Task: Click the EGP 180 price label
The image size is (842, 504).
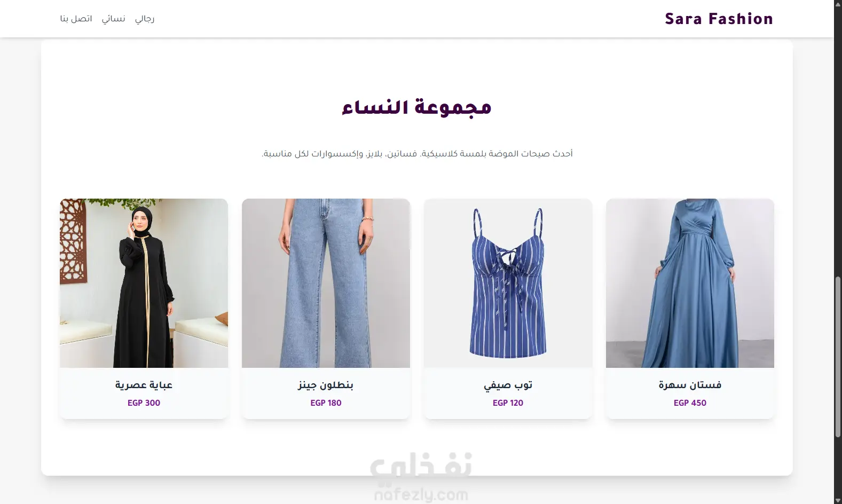Action: point(326,403)
